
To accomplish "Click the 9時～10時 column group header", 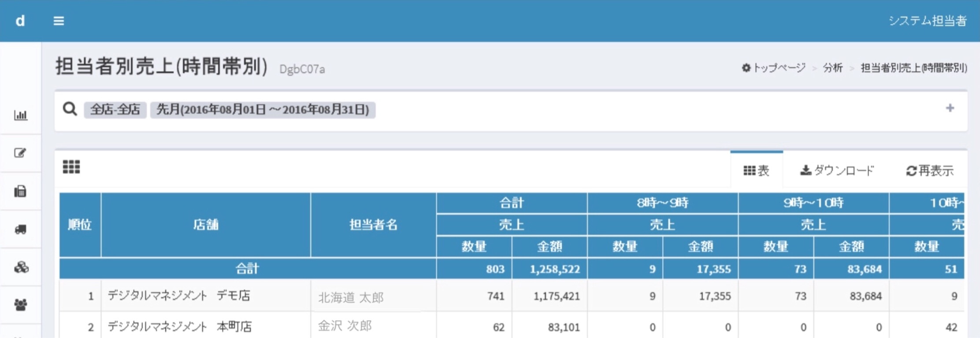I will tap(813, 203).
